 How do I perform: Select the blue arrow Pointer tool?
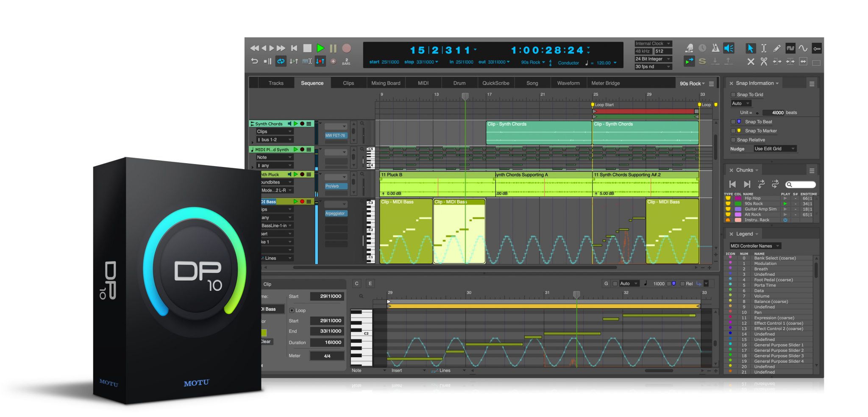click(x=750, y=48)
